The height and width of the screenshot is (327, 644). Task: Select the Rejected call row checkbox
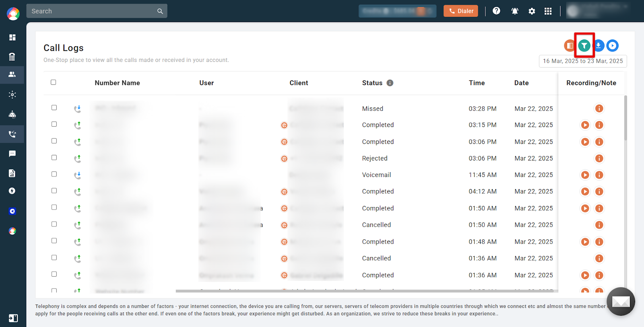[x=54, y=157]
